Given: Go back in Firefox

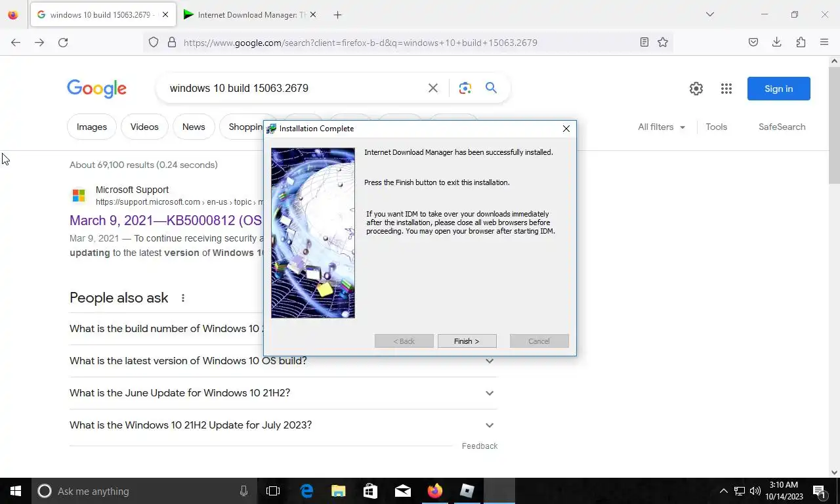Looking at the screenshot, I should (16, 43).
